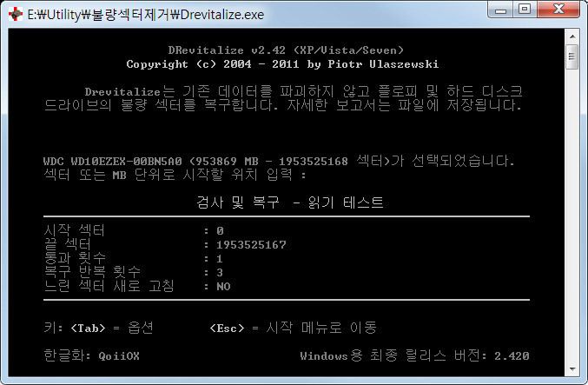
Task: Click the 시작 섹터 value 0
Action: click(220, 231)
